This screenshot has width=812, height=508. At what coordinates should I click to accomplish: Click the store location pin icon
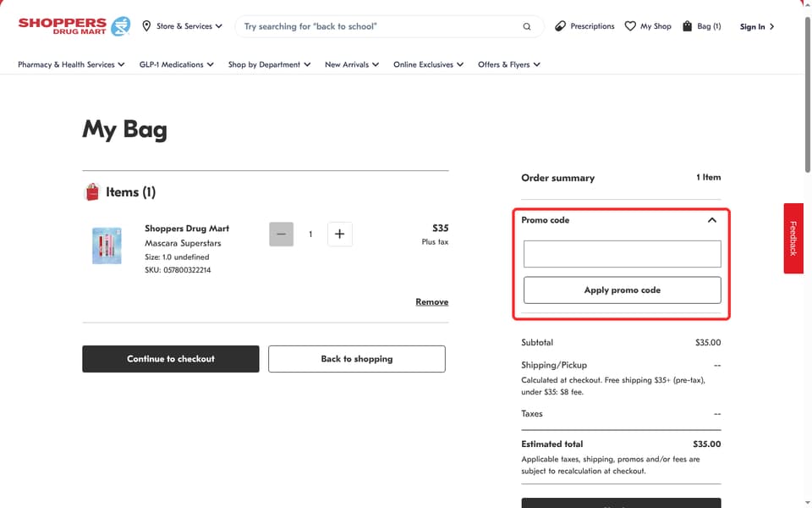point(146,26)
